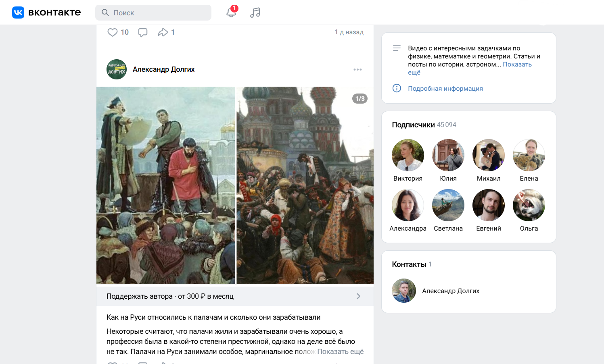The height and width of the screenshot is (364, 604).
Task: Open the left painting of the execution
Action: click(x=166, y=185)
